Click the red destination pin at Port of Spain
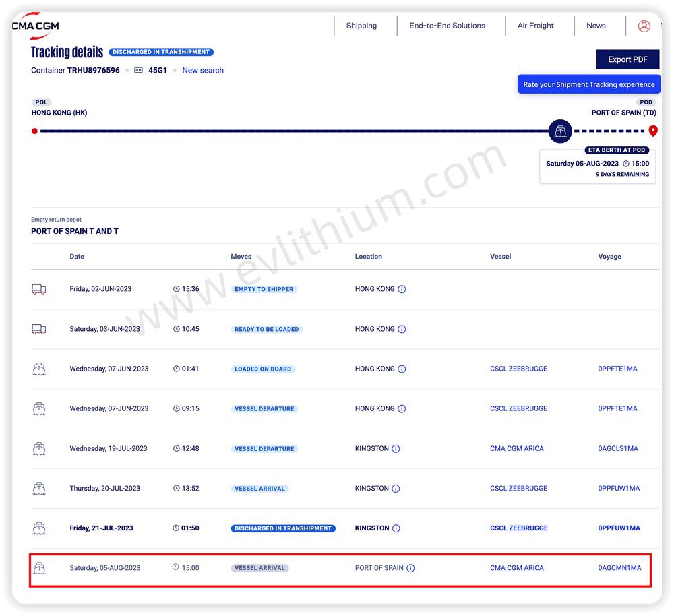Image resolution: width=674 pixels, height=616 pixels. [653, 131]
